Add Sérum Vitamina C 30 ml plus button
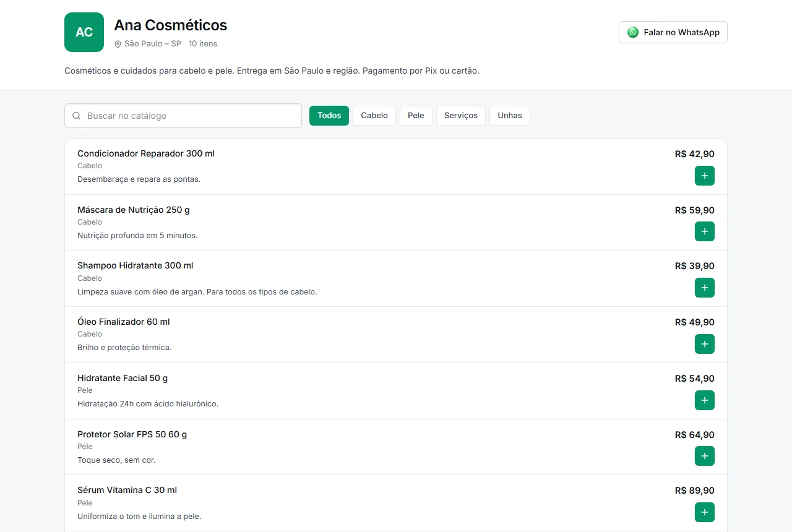Screen dimensions: 792x532 coord(705,512)
